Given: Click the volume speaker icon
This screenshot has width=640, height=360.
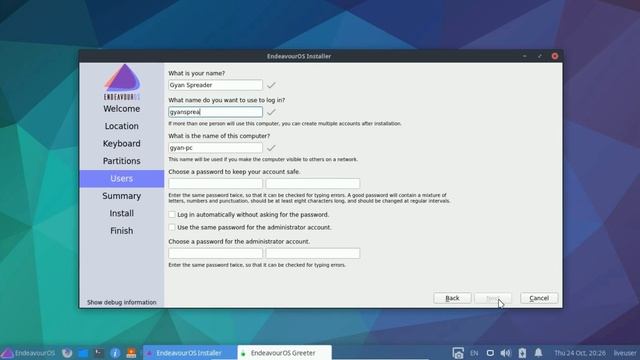Looking at the screenshot, I should pyautogui.click(x=506, y=353).
